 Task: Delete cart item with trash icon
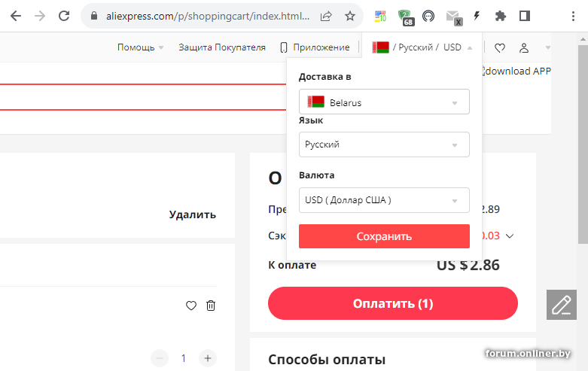pyautogui.click(x=211, y=306)
